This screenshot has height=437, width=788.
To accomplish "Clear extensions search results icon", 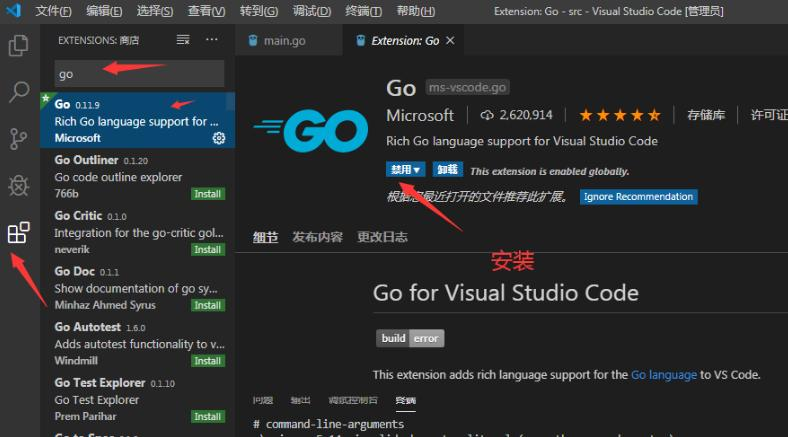I will click(x=183, y=40).
